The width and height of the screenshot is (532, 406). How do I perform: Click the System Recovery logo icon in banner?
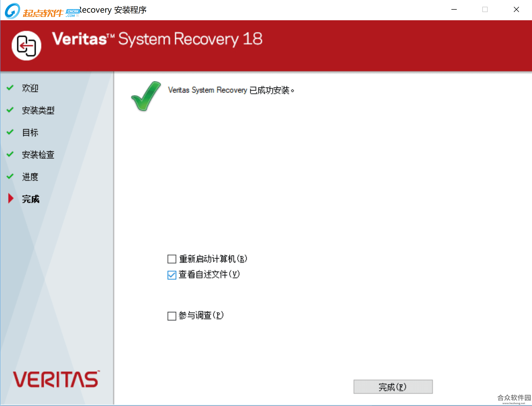(x=26, y=46)
